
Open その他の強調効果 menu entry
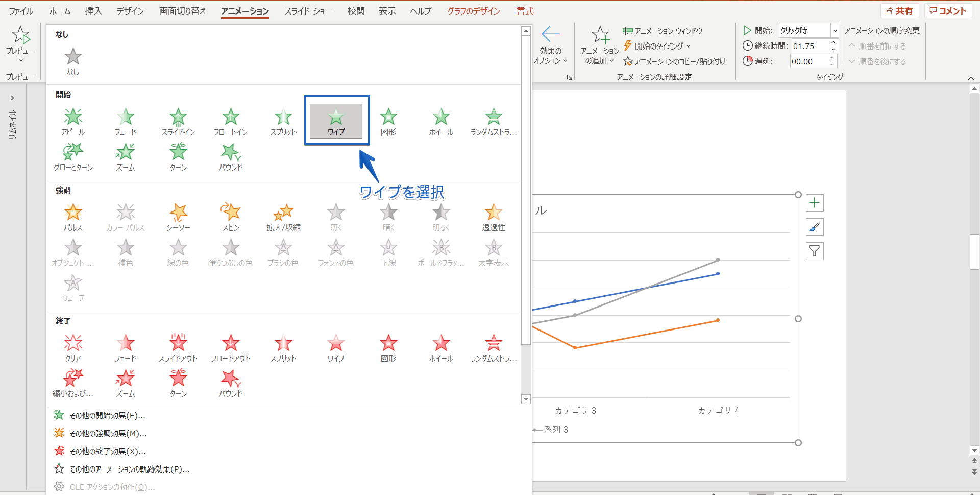click(x=288, y=433)
